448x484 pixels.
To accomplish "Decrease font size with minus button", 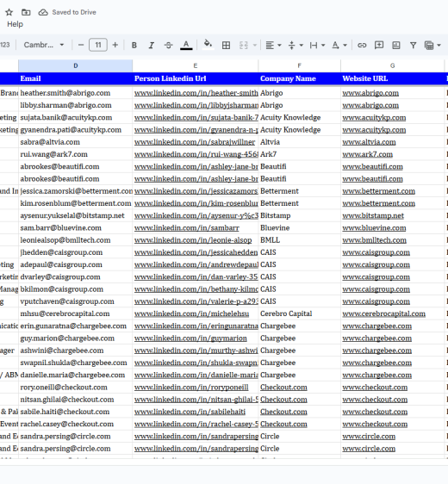I will (81, 45).
